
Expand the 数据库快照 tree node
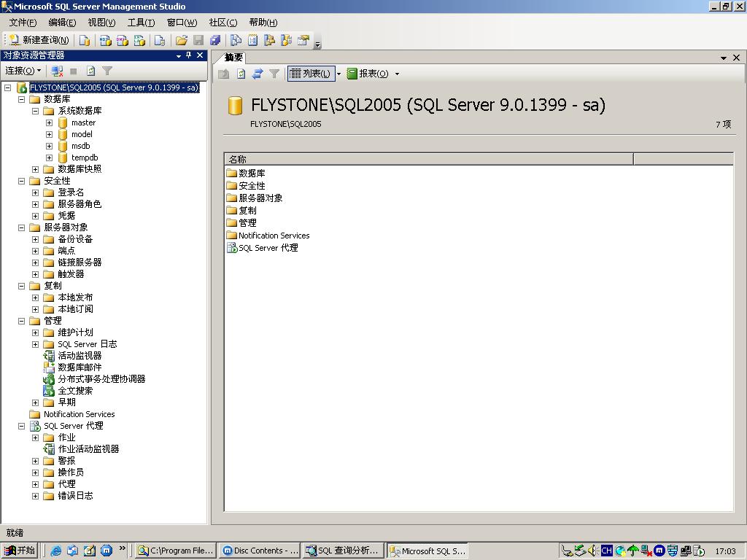pos(35,169)
